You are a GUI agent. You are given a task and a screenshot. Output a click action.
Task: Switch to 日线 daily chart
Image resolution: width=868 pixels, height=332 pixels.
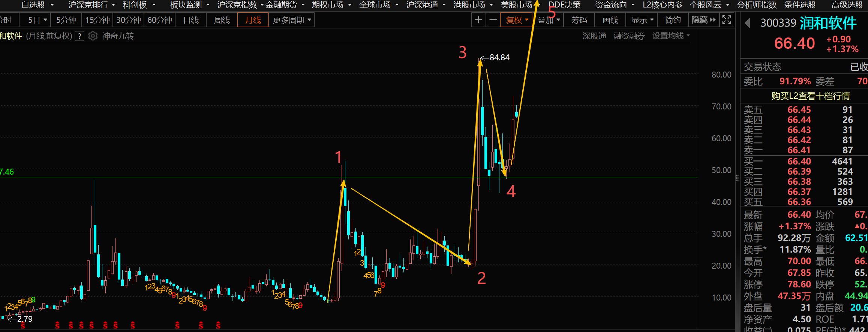tap(191, 20)
